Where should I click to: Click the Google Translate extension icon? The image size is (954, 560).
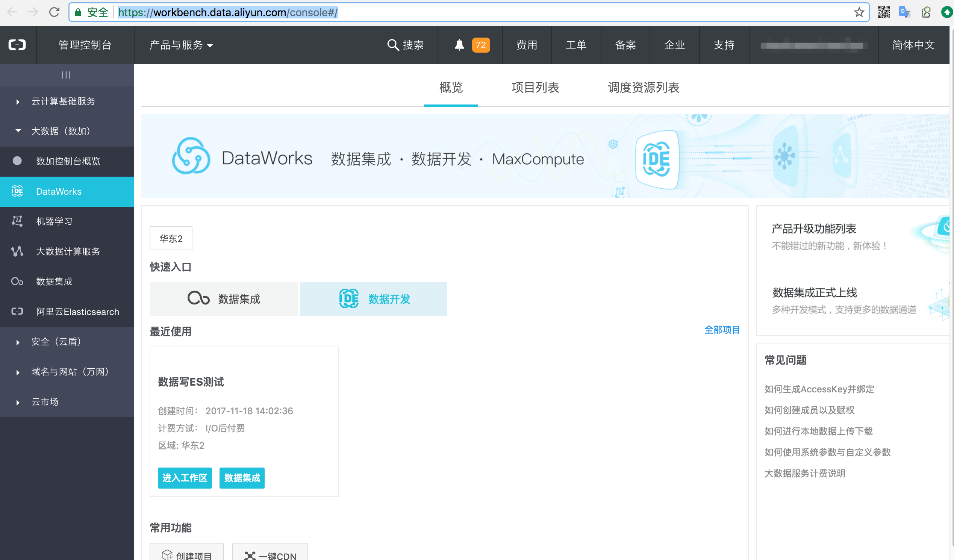click(x=905, y=12)
